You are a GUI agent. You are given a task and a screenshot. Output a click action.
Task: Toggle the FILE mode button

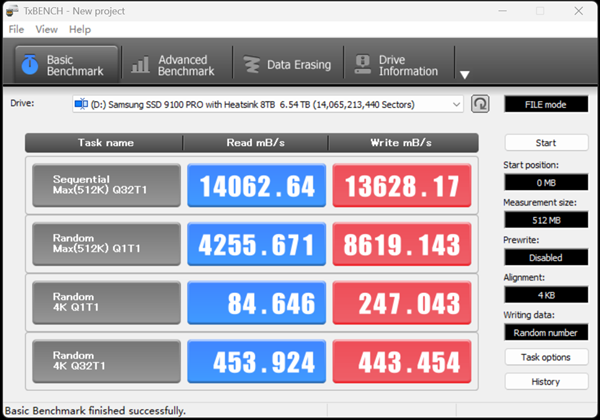pos(546,104)
